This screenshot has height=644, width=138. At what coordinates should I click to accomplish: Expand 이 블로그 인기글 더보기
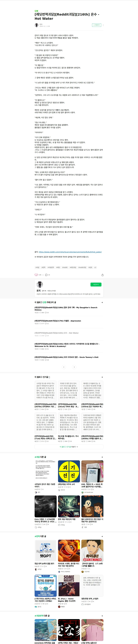click(x=69, y=447)
